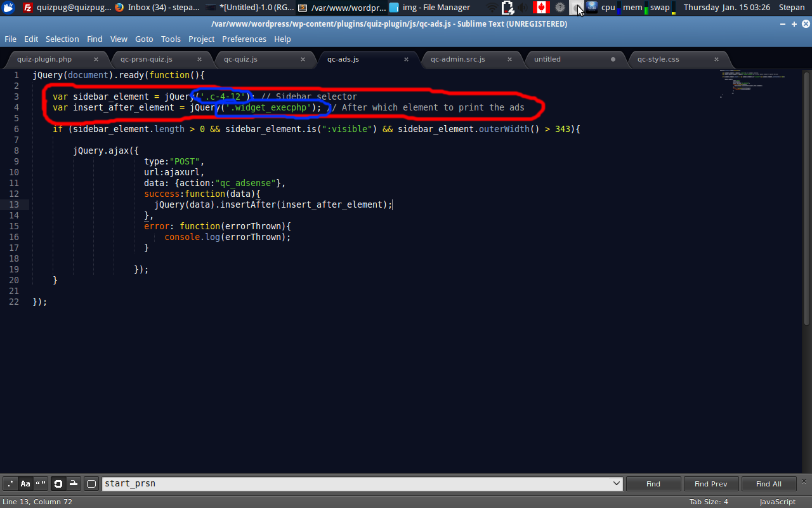Close the qc-prsn-quiz.js tab

tap(200, 59)
